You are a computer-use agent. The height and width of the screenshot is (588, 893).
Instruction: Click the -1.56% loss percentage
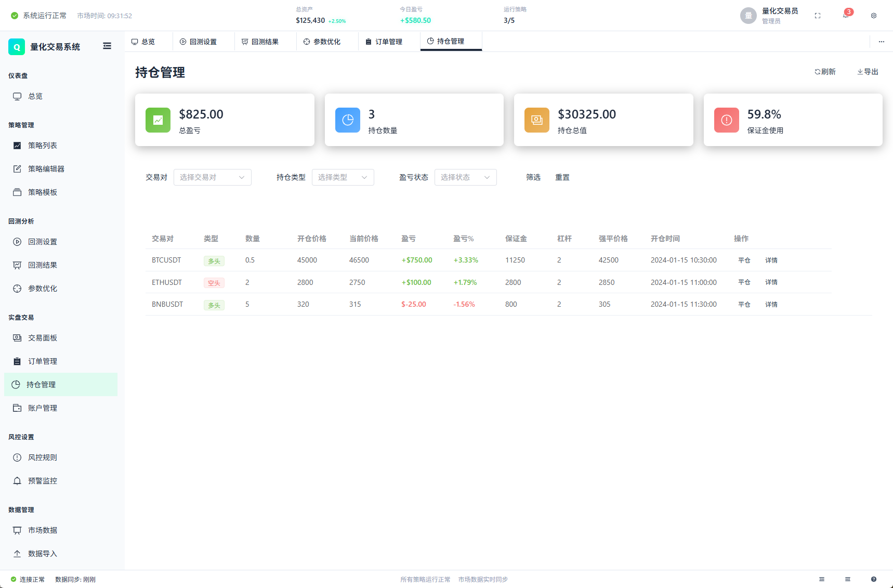tap(464, 304)
